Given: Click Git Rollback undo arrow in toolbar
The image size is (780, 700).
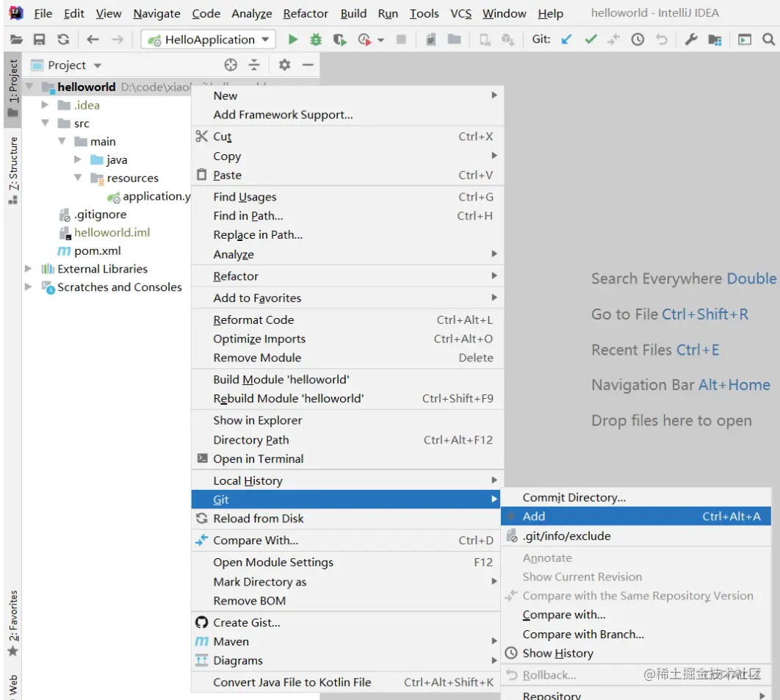Looking at the screenshot, I should [x=661, y=40].
